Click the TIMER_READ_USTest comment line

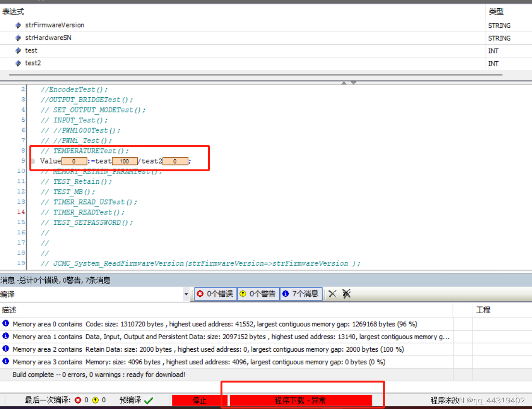coord(89,202)
